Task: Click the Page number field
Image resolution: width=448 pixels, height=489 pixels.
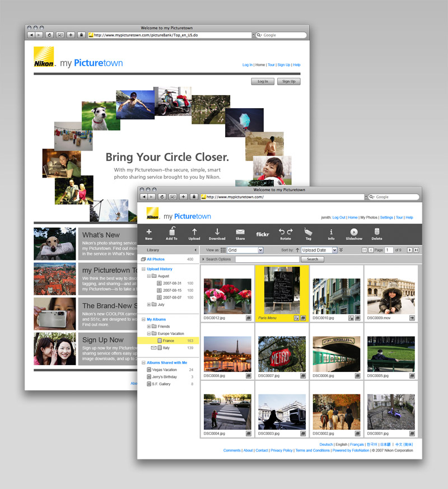Action: pos(389,250)
